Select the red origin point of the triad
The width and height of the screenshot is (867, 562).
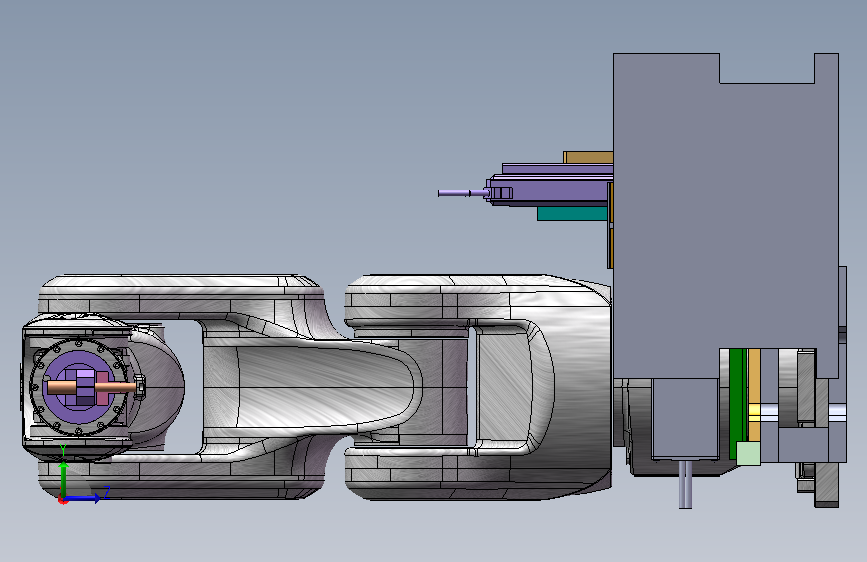(x=62, y=500)
